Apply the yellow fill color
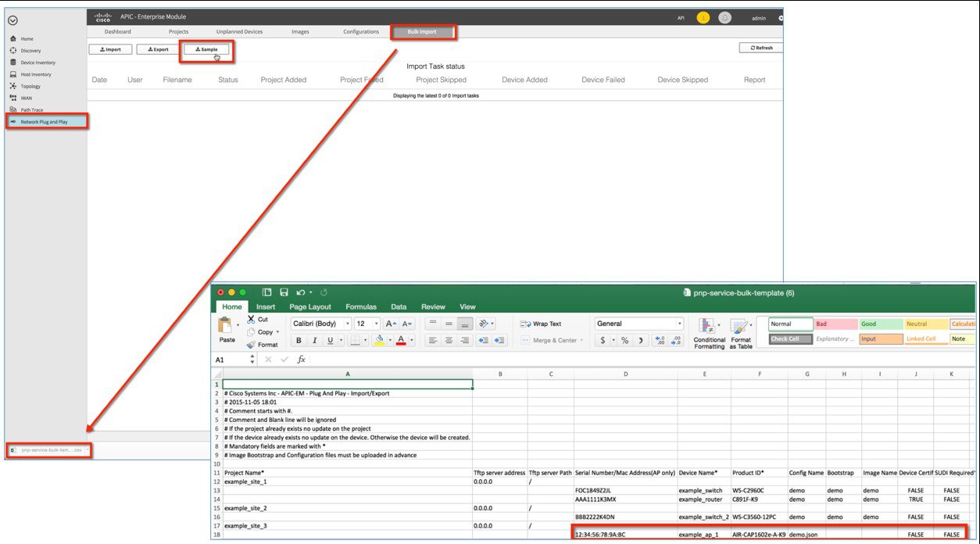The width and height of the screenshot is (980, 544). click(x=379, y=340)
